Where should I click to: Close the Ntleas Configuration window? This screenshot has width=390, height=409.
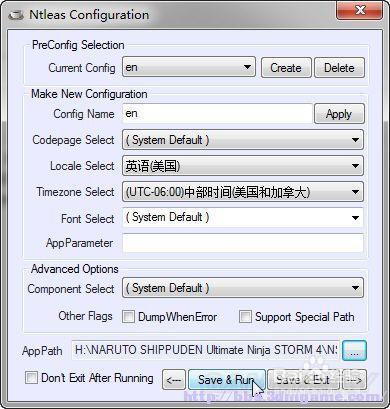point(359,10)
